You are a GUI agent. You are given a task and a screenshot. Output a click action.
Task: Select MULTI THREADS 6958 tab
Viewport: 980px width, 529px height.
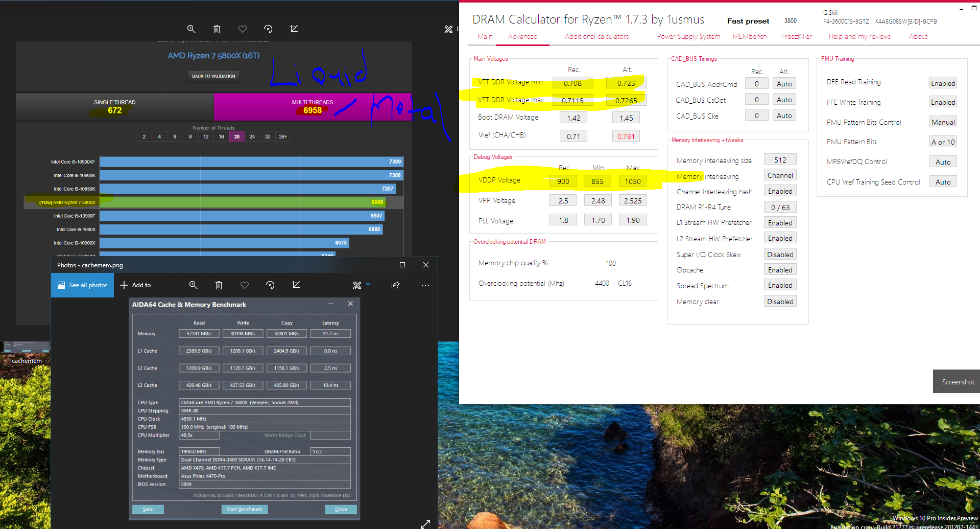point(313,106)
